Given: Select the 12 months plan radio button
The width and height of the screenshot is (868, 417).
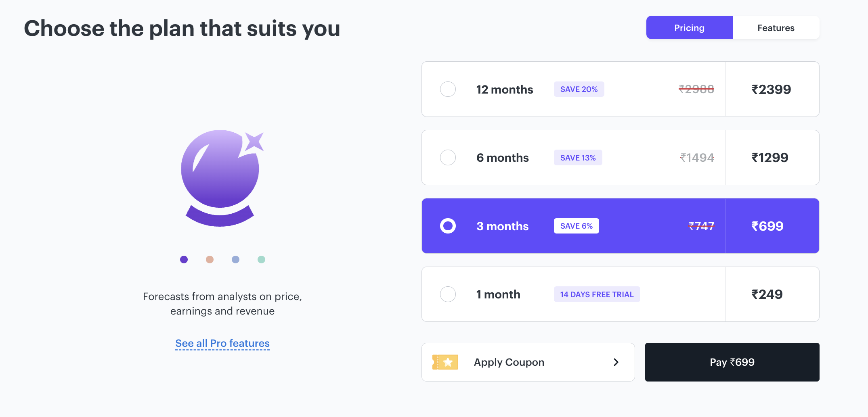Looking at the screenshot, I should (448, 89).
